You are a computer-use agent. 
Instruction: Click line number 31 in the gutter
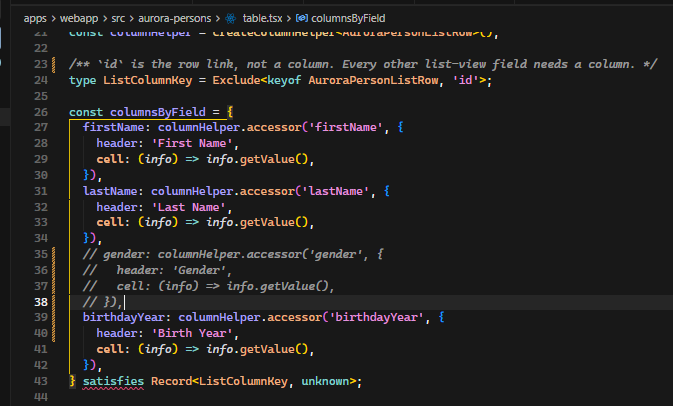(x=41, y=191)
